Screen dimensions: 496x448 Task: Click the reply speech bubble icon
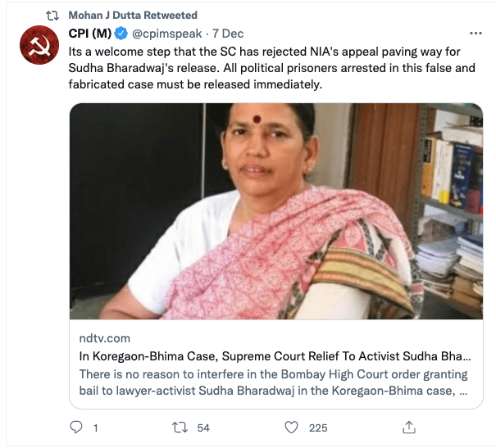[77, 428]
